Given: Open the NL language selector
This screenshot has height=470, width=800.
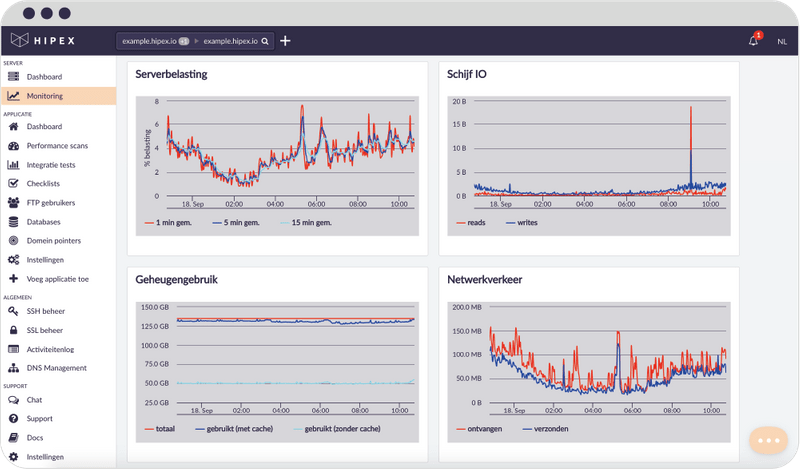Looking at the screenshot, I should (781, 41).
